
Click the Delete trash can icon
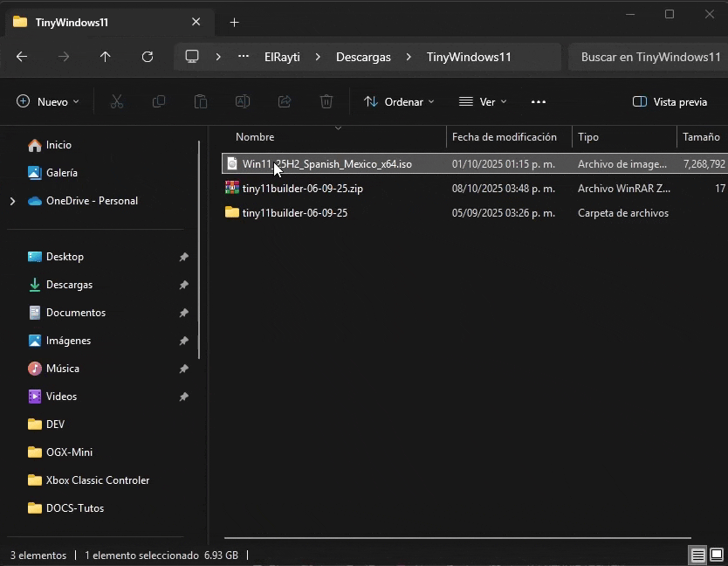click(x=326, y=102)
